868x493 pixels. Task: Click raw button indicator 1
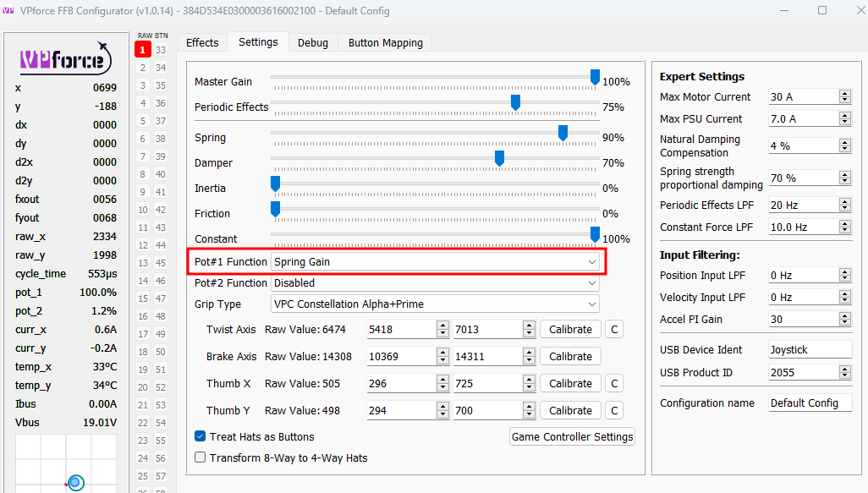[x=143, y=50]
